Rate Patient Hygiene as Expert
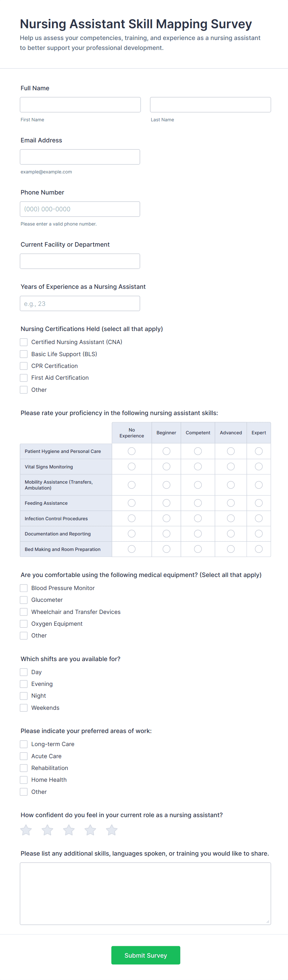288x980 pixels. pyautogui.click(x=259, y=451)
